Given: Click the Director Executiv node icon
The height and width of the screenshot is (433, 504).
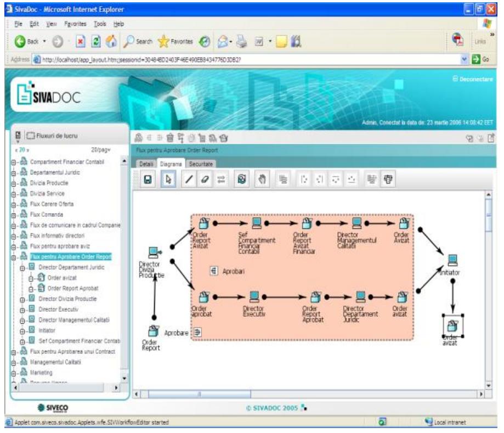Looking at the screenshot, I should tap(254, 296).
